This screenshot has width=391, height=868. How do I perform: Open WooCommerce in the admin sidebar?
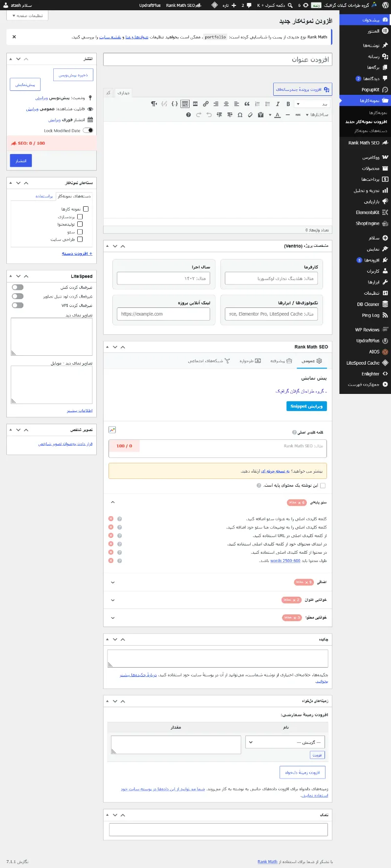pyautogui.click(x=365, y=157)
